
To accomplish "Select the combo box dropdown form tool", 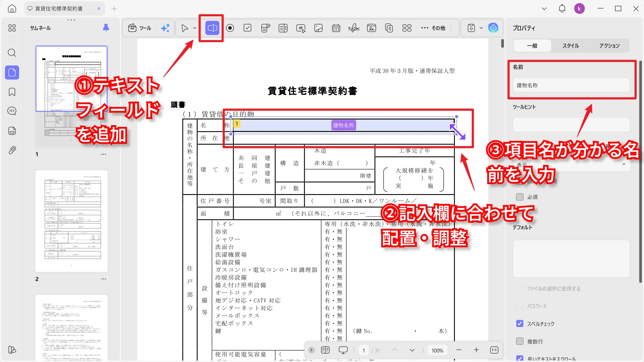I will 265,28.
